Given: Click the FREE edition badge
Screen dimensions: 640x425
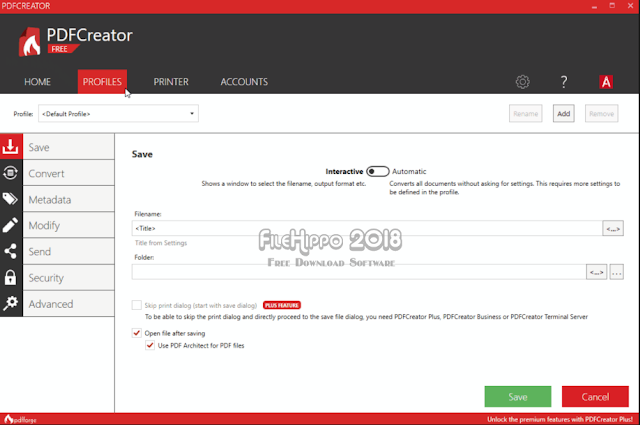Looking at the screenshot, I should pos(62,49).
